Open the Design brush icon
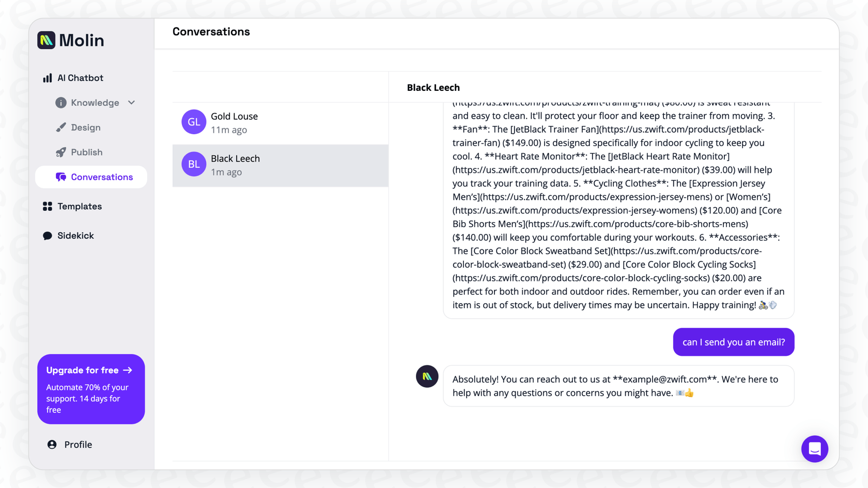Screen dimensions: 868x488 (61, 128)
